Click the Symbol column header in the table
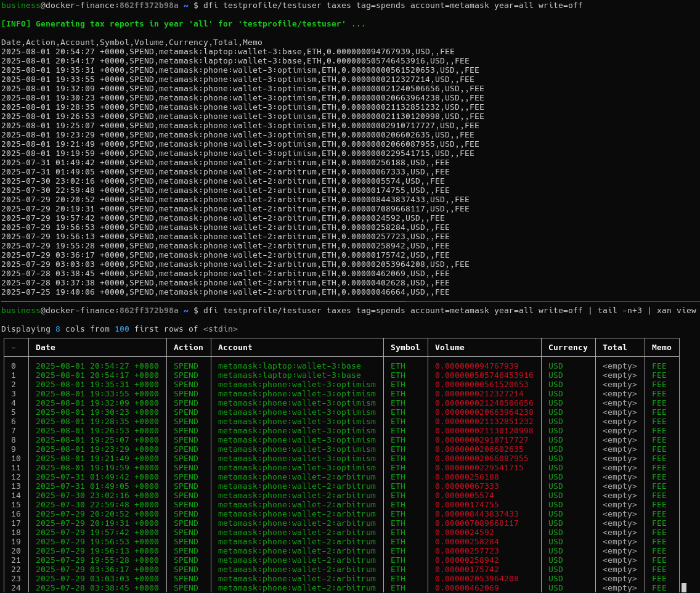 (x=405, y=348)
